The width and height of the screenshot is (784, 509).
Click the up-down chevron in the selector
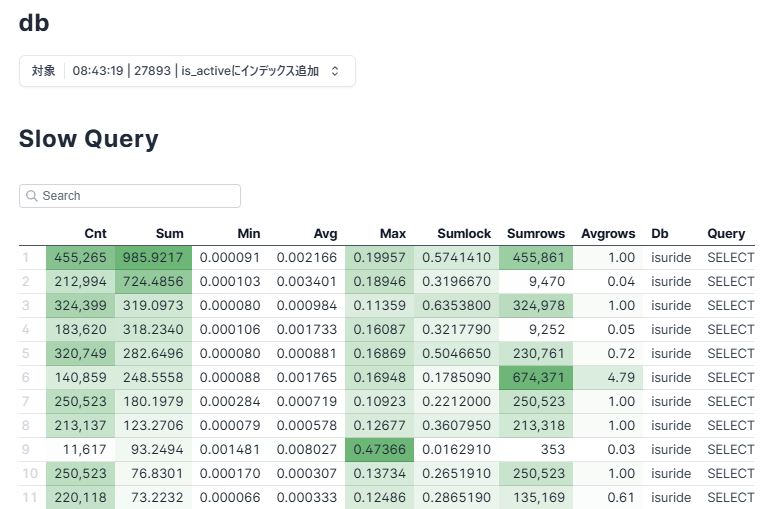(x=335, y=71)
